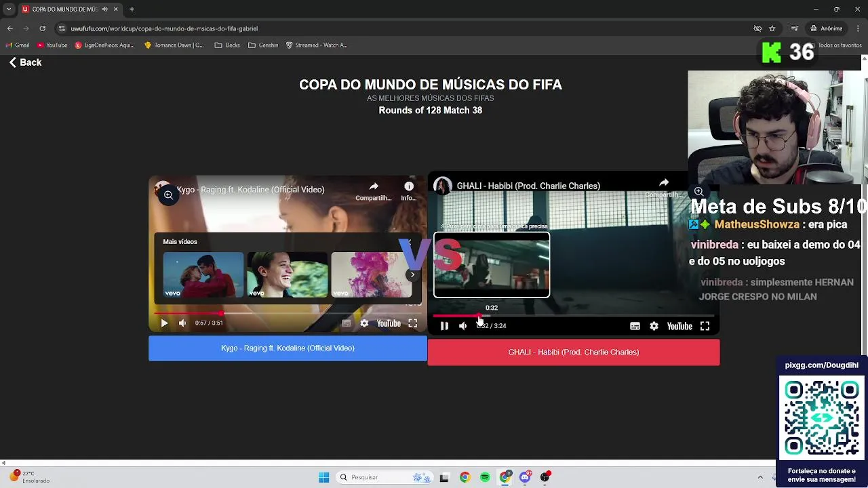This screenshot has width=868, height=488.
Task: Expand the Genshin bookmark folder
Action: (x=263, y=45)
